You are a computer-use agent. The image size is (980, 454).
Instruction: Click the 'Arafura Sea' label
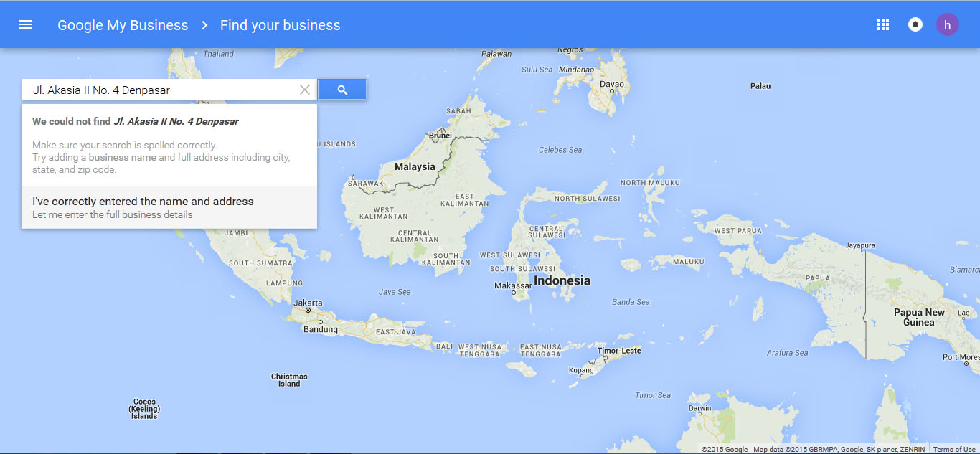pos(787,353)
